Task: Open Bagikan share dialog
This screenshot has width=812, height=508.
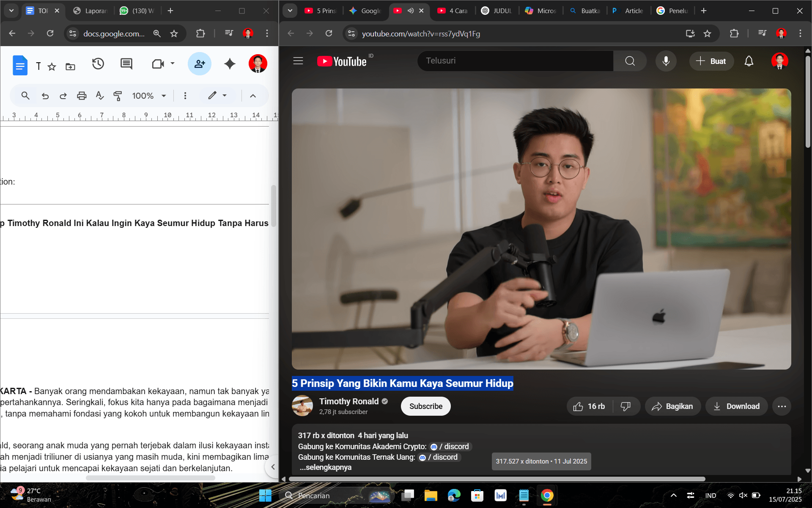Action: (672, 406)
